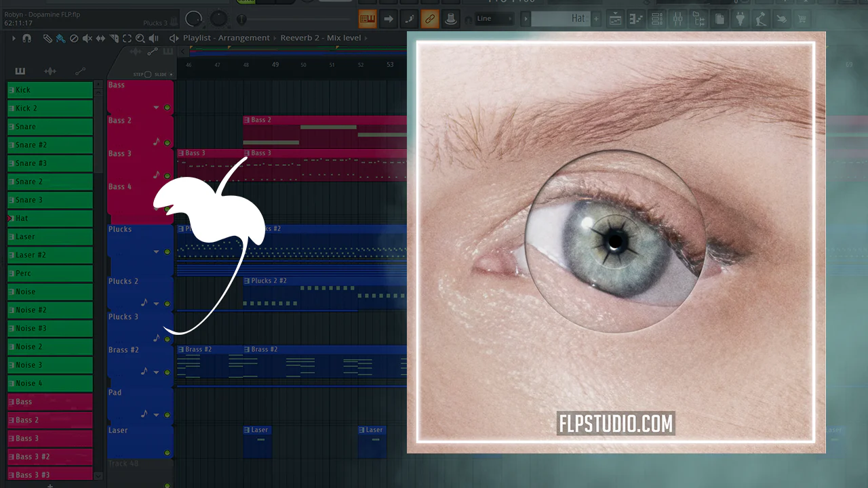Viewport: 868px width, 488px height.
Task: Select the Noise #3 pattern in picker
Action: click(50, 328)
